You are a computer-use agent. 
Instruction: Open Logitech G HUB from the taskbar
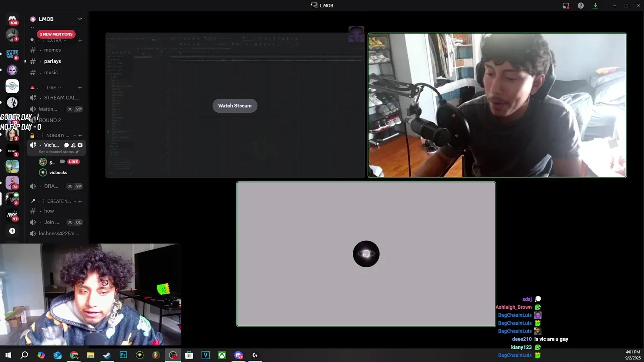255,355
